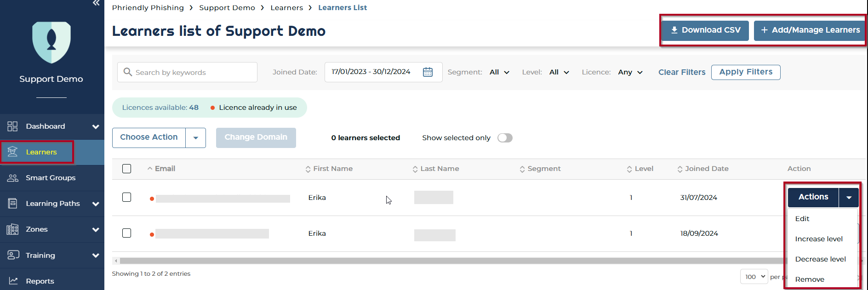Click the Choose Action button
This screenshot has width=868, height=290.
[149, 137]
